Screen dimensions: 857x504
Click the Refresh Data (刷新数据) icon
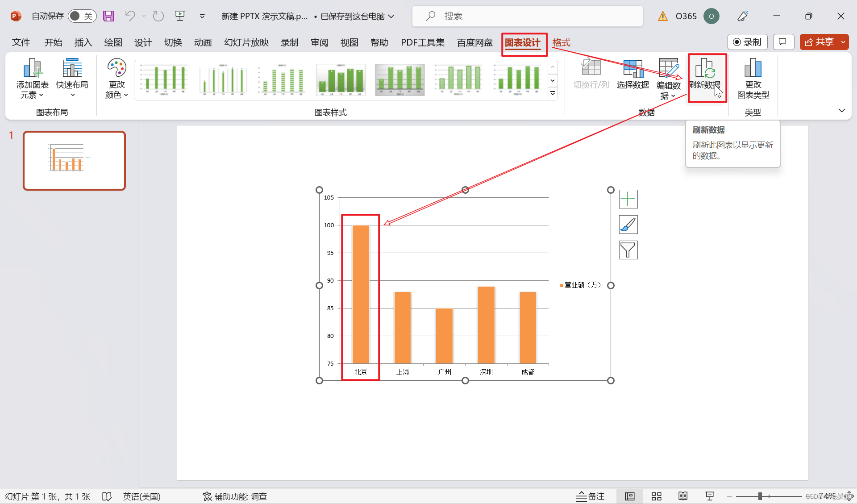pos(705,68)
